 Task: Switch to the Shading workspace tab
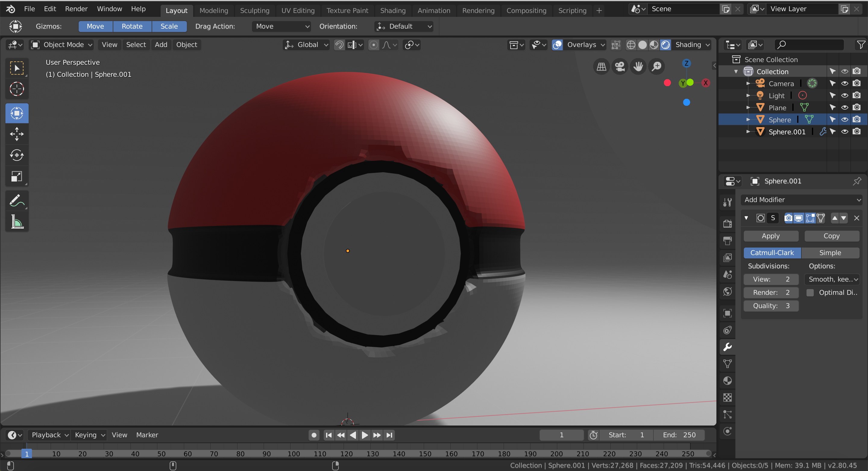coord(393,11)
